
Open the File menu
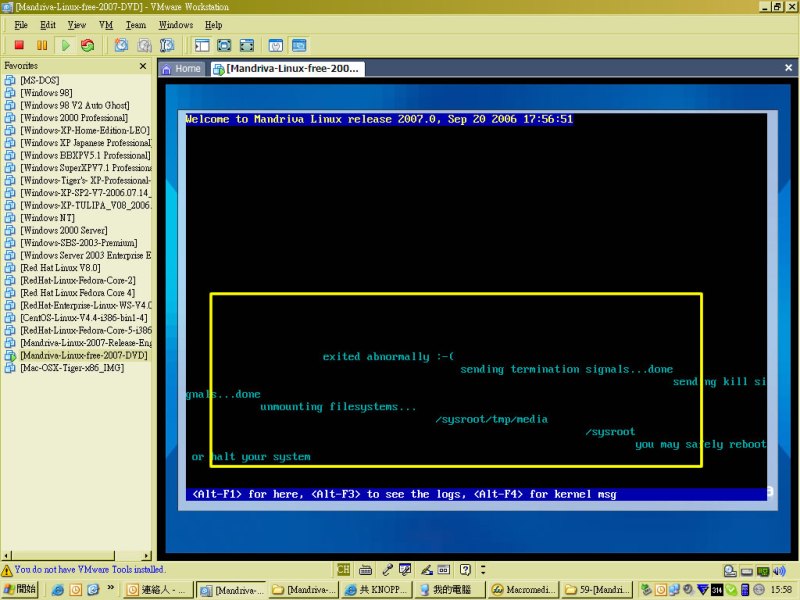21,25
